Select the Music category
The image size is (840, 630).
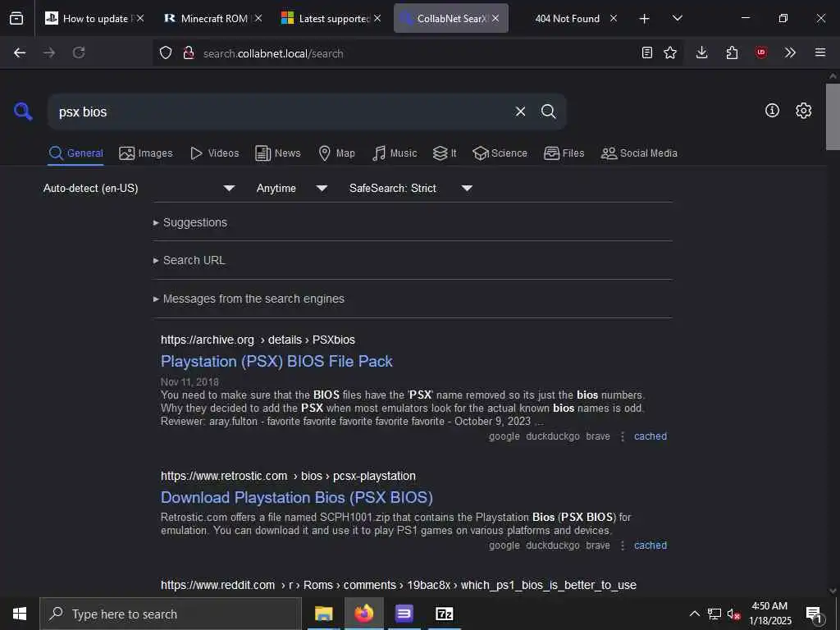[395, 153]
